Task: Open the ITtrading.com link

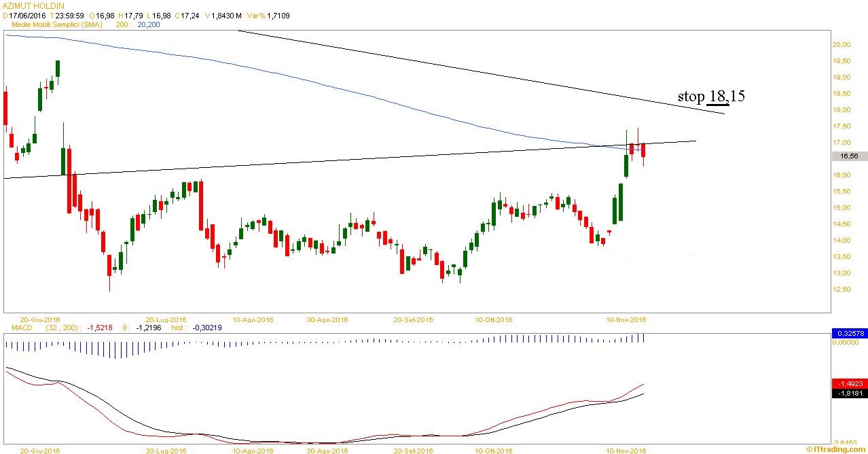Action: (x=836, y=449)
